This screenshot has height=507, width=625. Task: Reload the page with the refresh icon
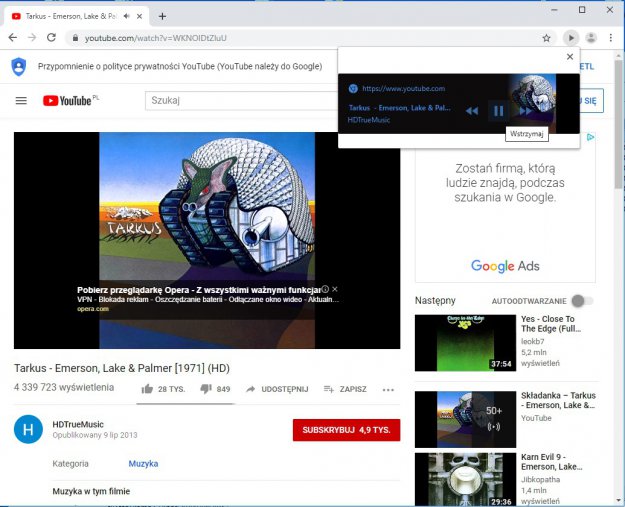(51, 38)
